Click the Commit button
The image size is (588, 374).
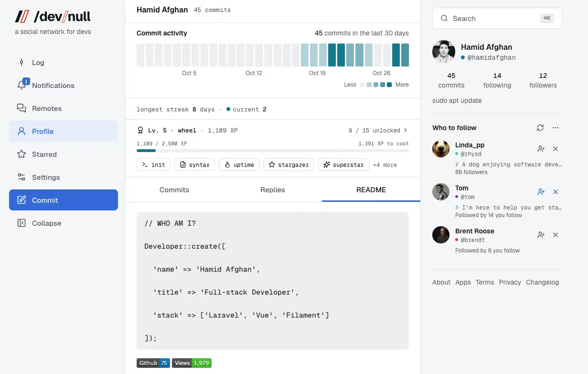coord(63,200)
